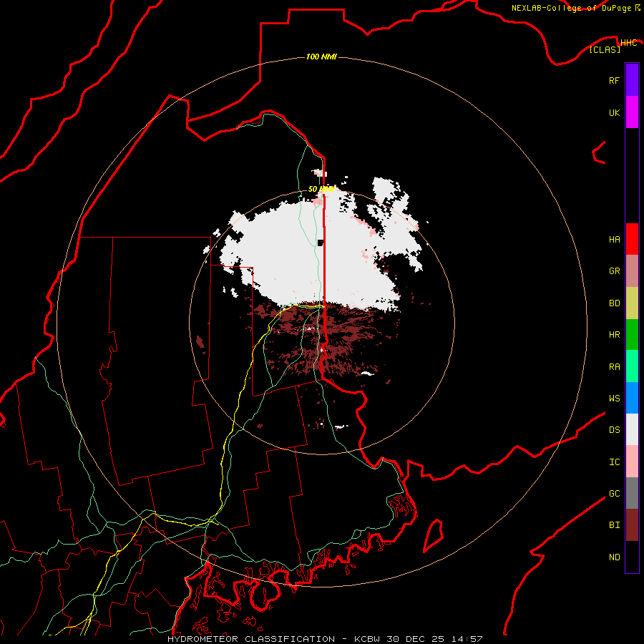Click the small black square inside the white echo
This screenshot has width=644, height=644.
point(321,243)
